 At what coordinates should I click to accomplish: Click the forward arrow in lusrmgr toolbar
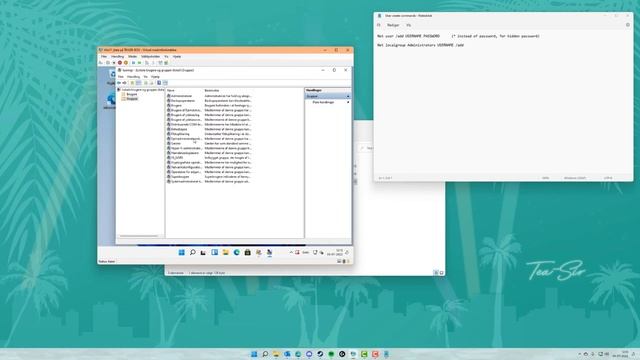[x=124, y=83]
